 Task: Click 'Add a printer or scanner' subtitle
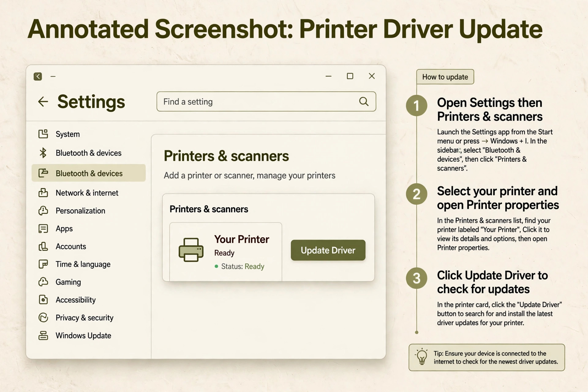[x=250, y=175]
